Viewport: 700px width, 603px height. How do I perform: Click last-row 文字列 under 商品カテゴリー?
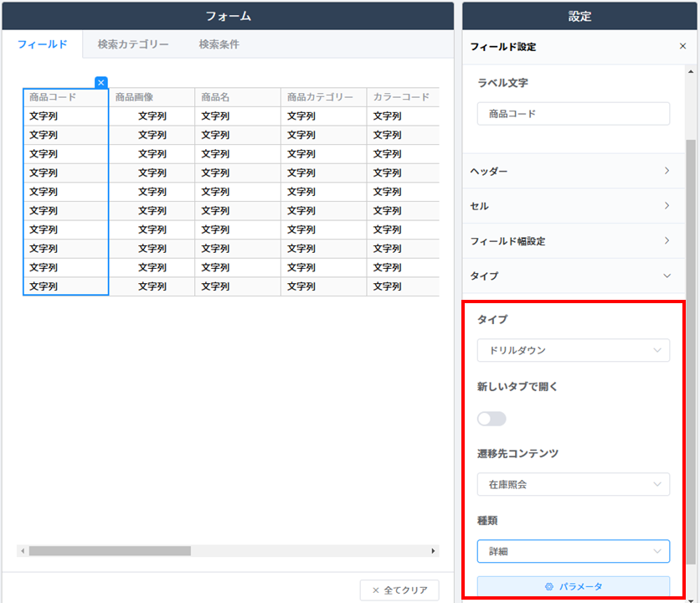coord(301,286)
